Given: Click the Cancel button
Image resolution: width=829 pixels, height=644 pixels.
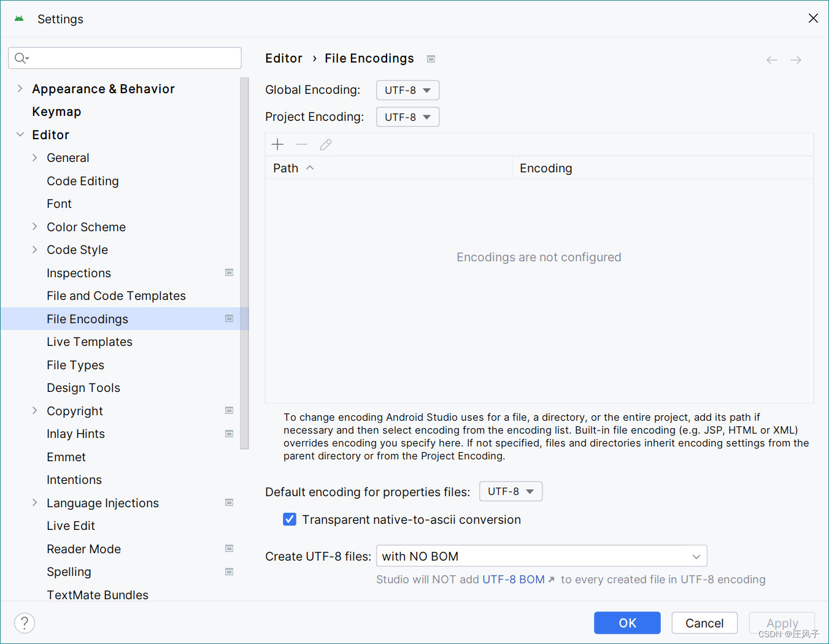Looking at the screenshot, I should pos(704,623).
